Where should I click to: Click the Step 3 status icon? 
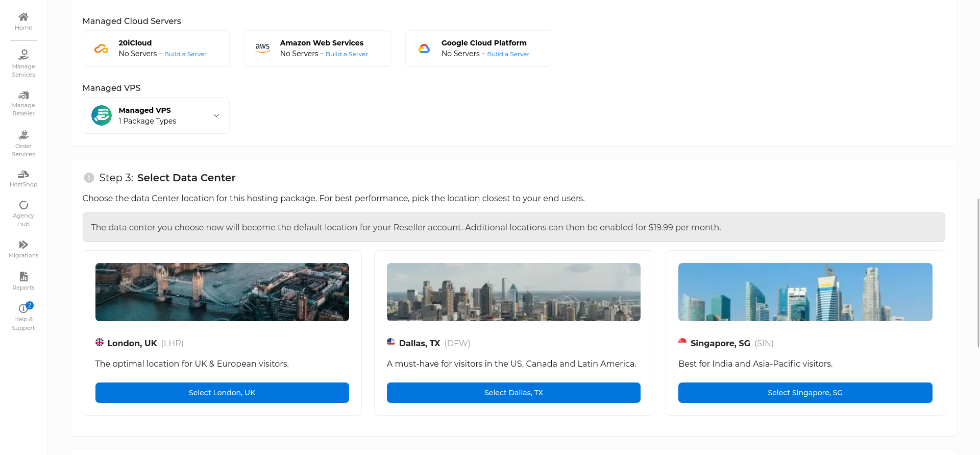pos(89,178)
